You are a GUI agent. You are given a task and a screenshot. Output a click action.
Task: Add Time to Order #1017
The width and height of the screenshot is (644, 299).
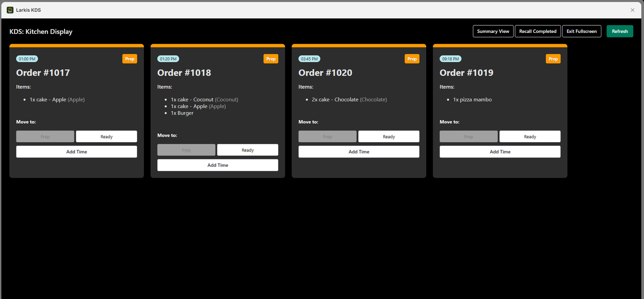pyautogui.click(x=76, y=152)
